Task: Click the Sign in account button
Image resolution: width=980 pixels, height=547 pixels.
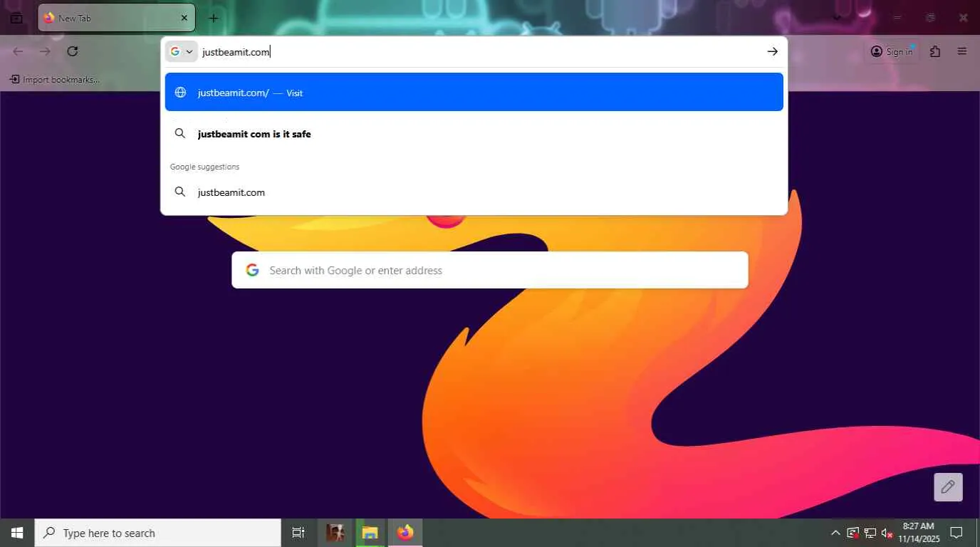Action: [892, 51]
